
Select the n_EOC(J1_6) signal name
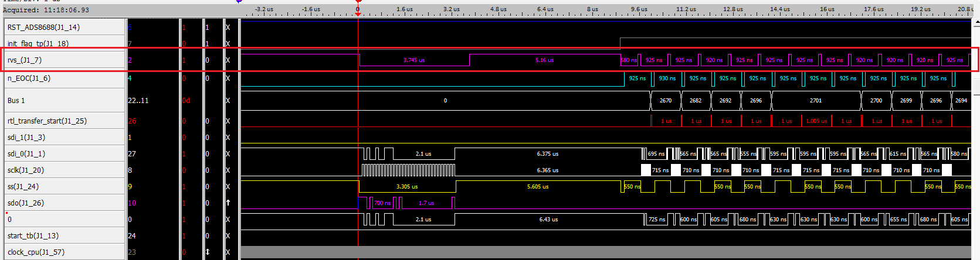(x=29, y=78)
